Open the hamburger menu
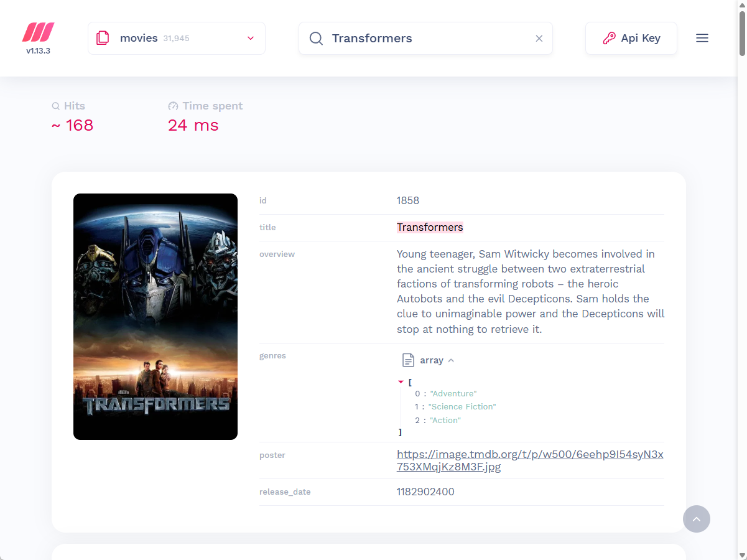Screen dimensions: 747x560 click(x=702, y=38)
